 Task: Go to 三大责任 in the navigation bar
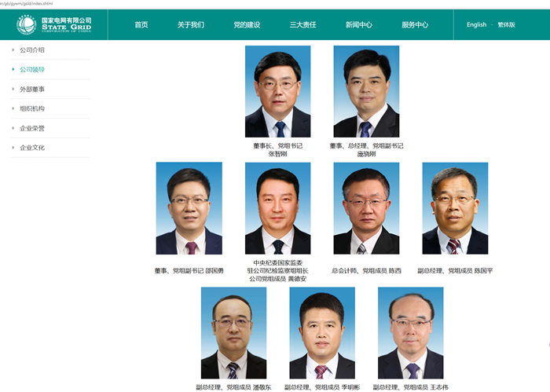[x=303, y=24]
